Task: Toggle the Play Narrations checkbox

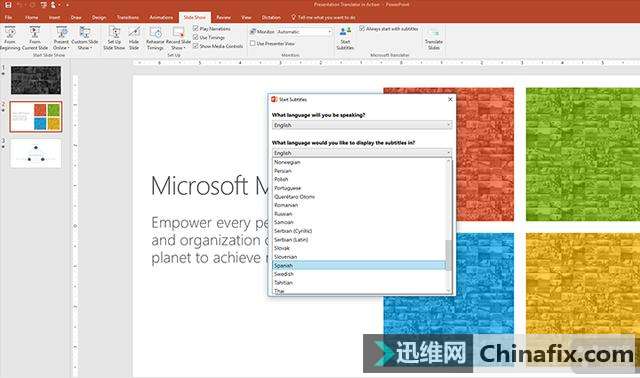Action: pyautogui.click(x=196, y=29)
